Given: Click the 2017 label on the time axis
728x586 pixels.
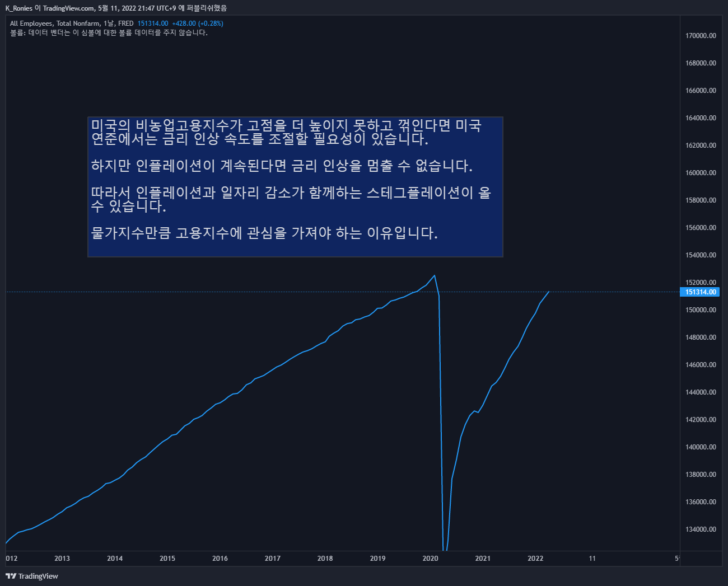Looking at the screenshot, I should (x=273, y=559).
